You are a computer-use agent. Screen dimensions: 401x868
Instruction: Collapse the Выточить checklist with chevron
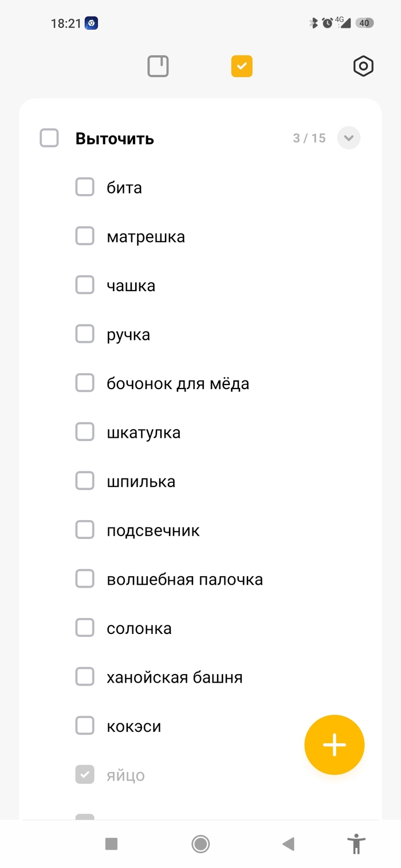[349, 138]
